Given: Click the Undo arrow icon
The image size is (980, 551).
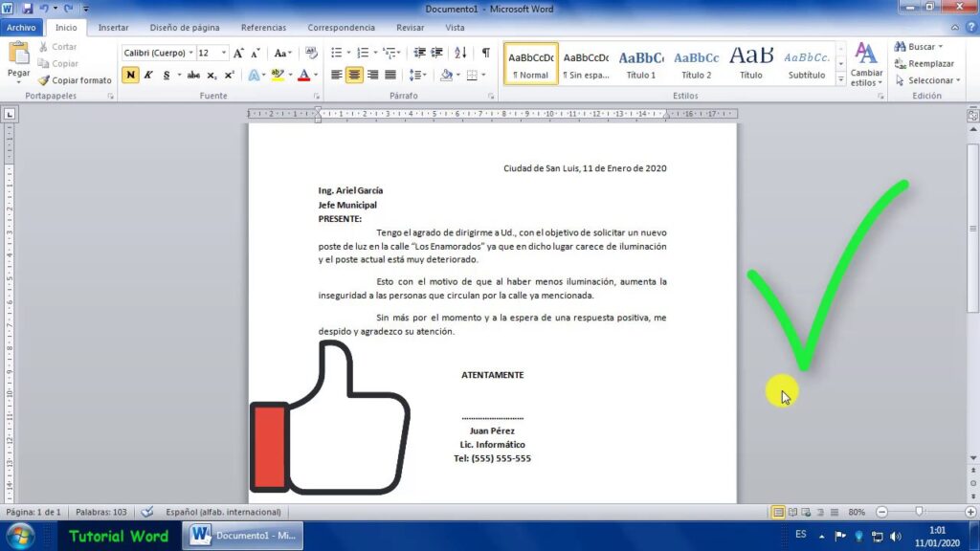Looking at the screenshot, I should coord(44,9).
